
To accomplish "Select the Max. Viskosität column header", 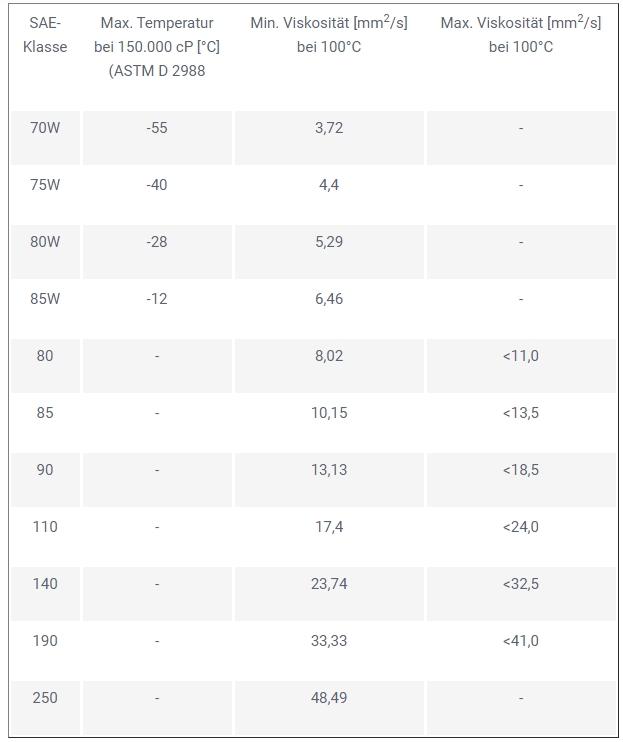I will point(520,35).
